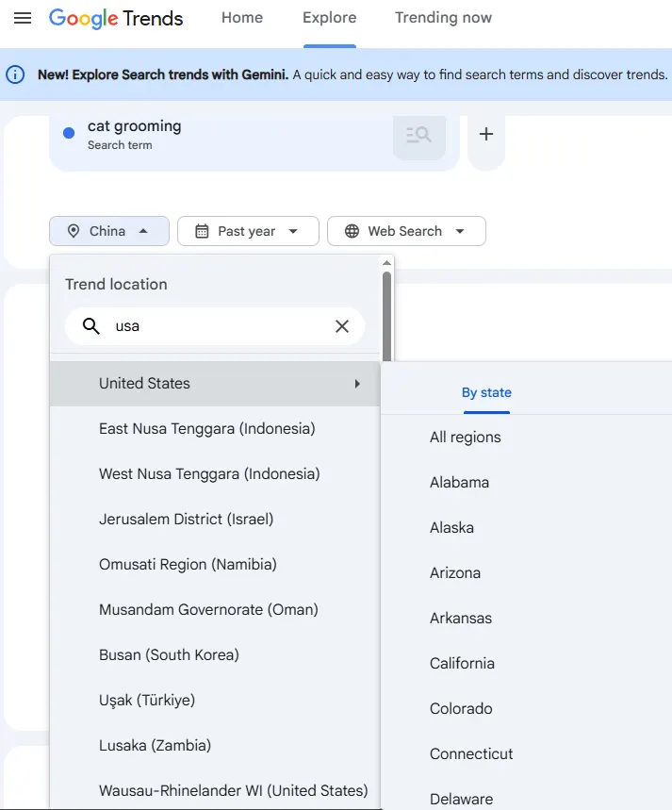The image size is (672, 810).
Task: Pick Busan (South Korea)
Action: pyautogui.click(x=215, y=655)
